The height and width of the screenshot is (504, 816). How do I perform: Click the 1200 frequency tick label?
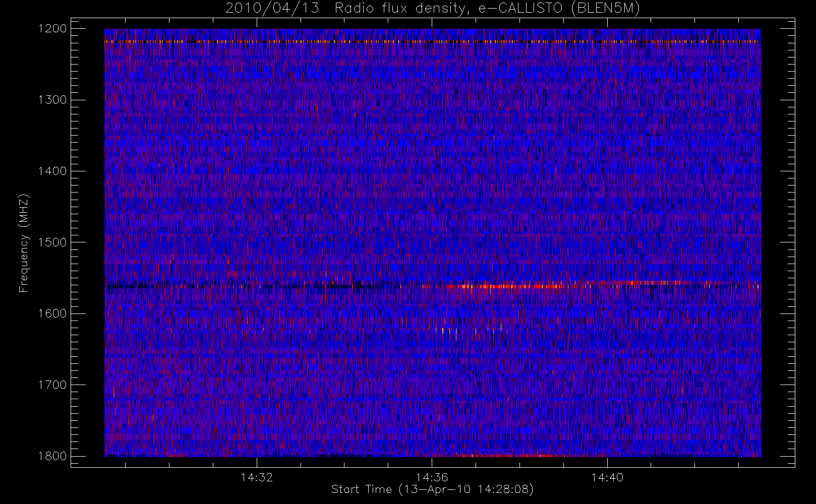pos(52,29)
